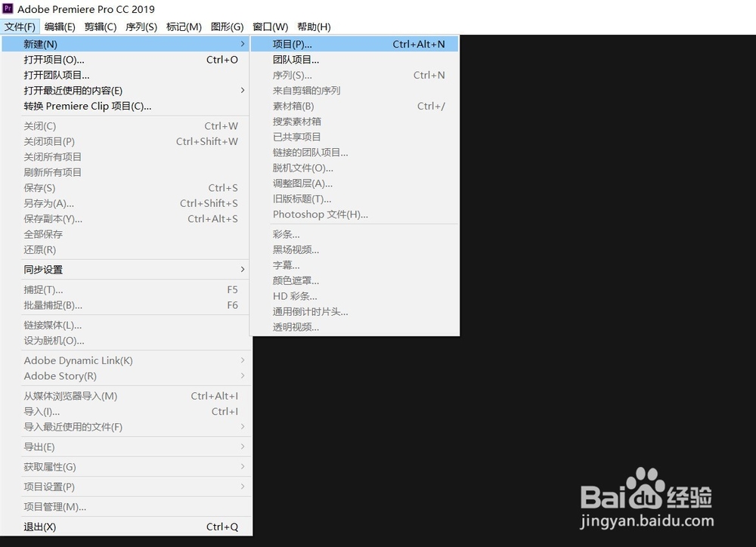Open the 剪辑(C) menu
Image resolution: width=756 pixels, height=547 pixels.
tap(101, 27)
